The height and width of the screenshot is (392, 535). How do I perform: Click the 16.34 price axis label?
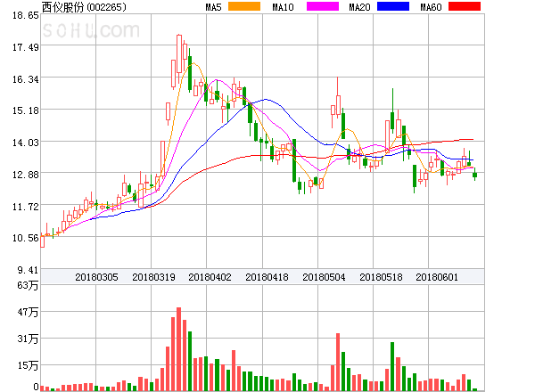tap(26, 79)
